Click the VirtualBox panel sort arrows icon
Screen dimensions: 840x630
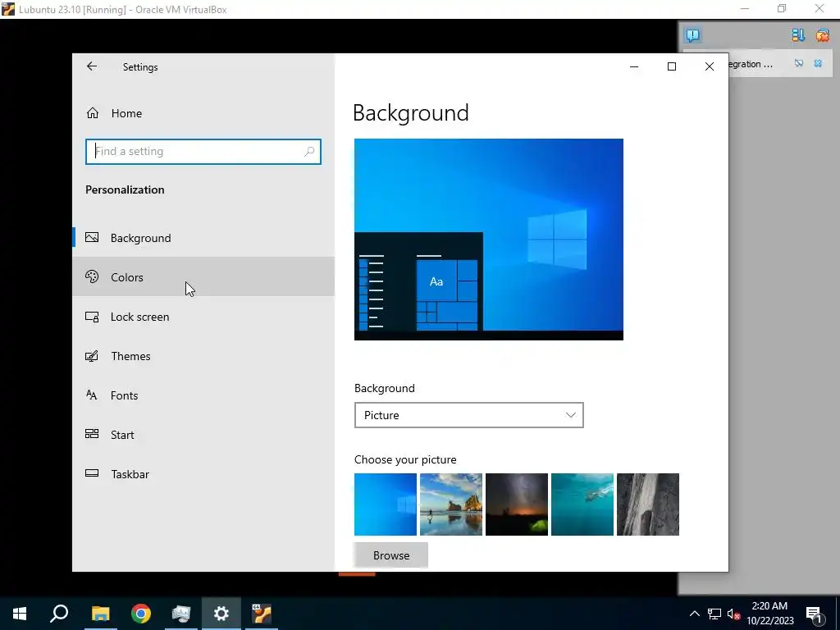(x=798, y=35)
